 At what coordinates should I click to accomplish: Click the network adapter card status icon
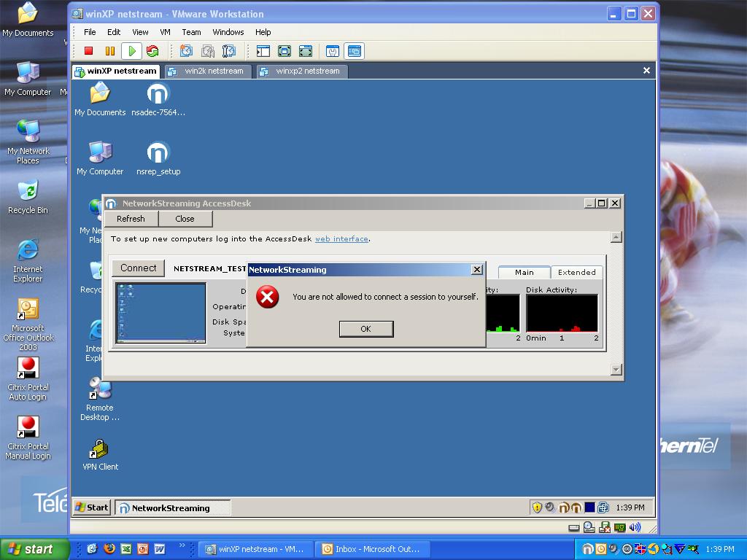619,527
